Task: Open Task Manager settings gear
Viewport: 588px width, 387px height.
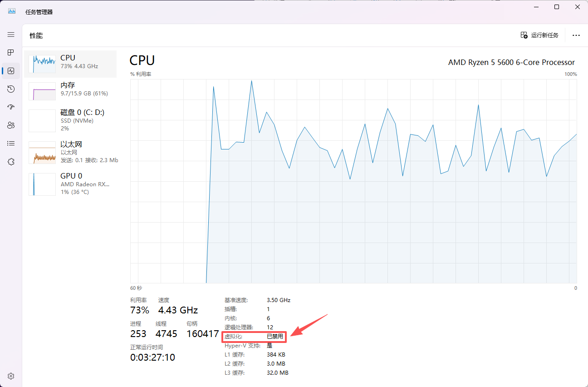Action: pos(11,376)
